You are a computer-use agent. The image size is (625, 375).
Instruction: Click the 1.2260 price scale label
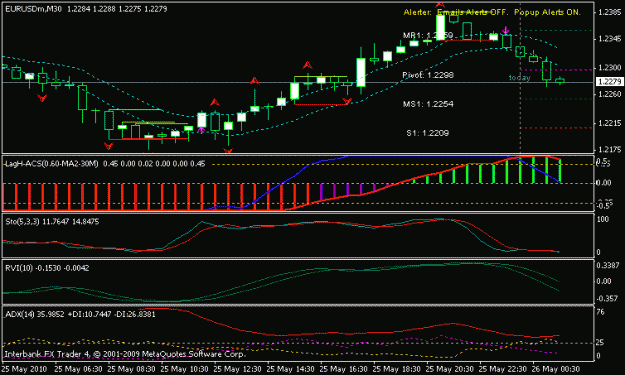[x=610, y=94]
